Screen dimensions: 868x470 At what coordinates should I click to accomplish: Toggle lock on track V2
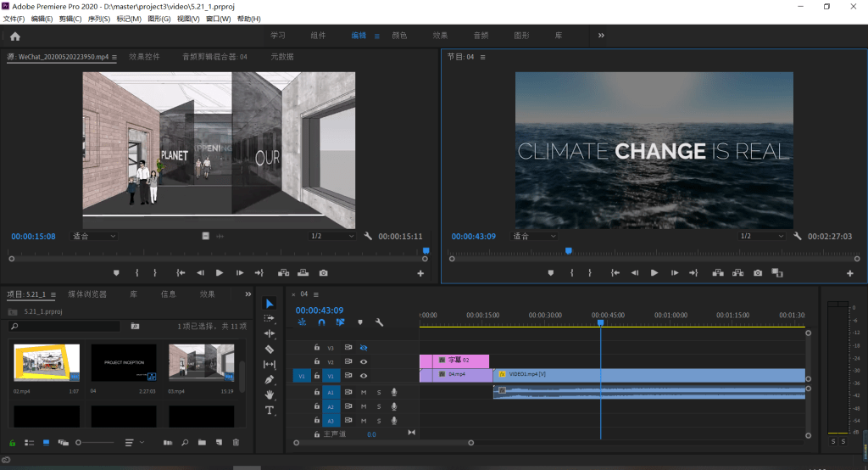click(317, 361)
